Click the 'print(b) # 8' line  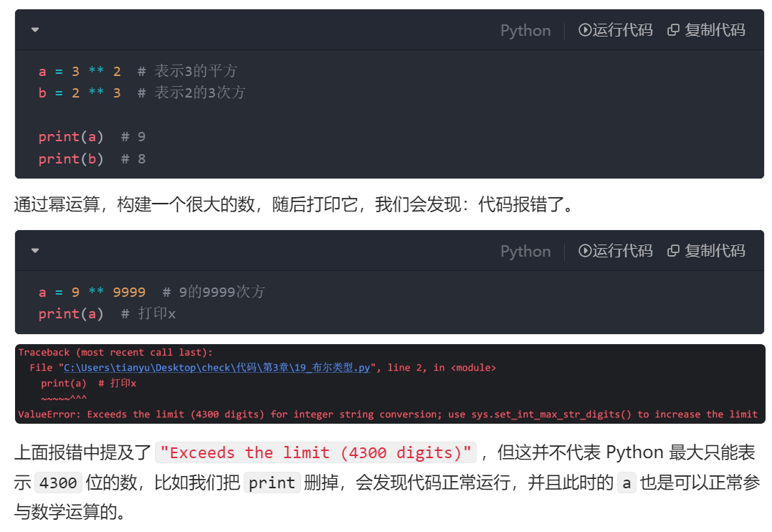pyautogui.click(x=92, y=159)
